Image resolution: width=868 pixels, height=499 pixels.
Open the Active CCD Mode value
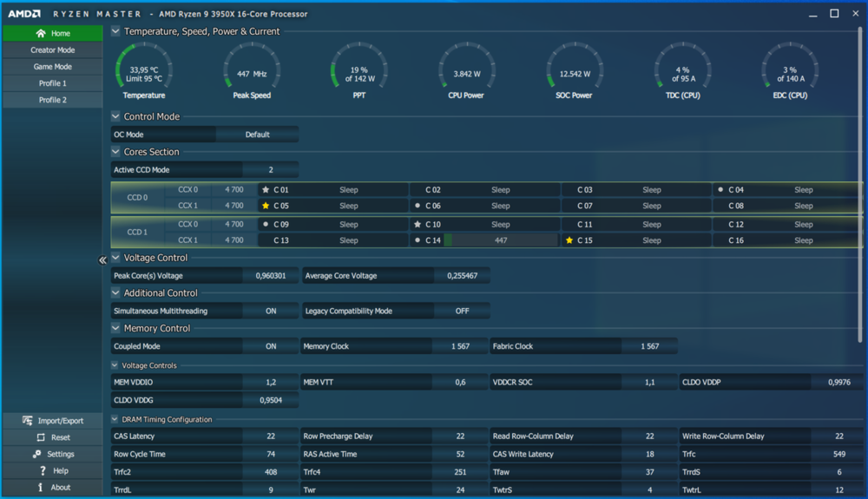pyautogui.click(x=271, y=170)
